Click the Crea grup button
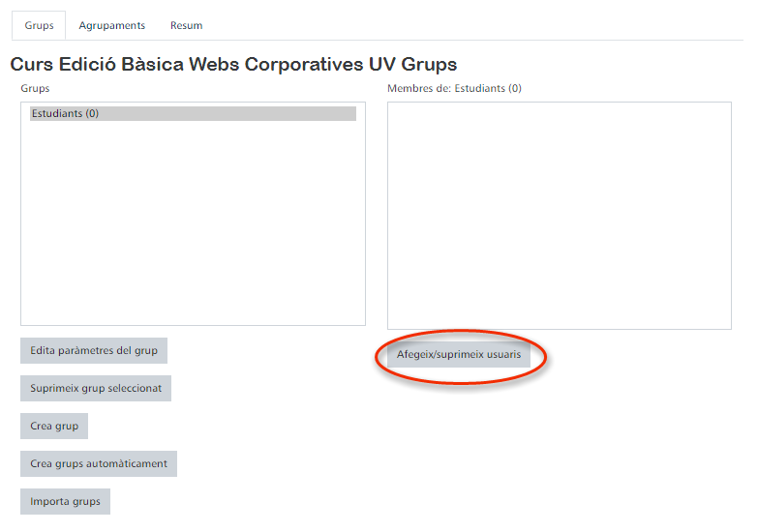This screenshot has width=758, height=532. [x=54, y=426]
